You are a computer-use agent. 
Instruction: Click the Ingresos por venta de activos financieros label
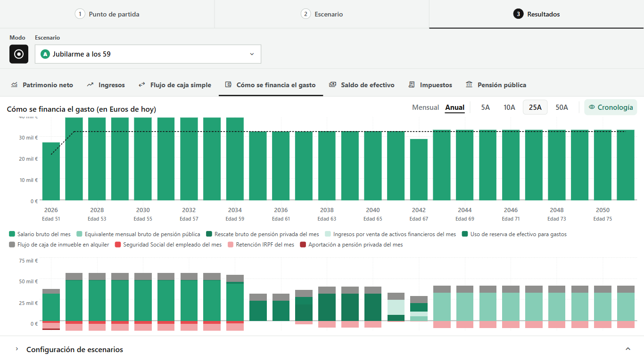click(395, 234)
